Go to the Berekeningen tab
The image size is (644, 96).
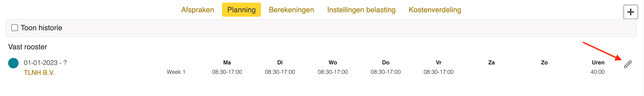[x=291, y=10]
